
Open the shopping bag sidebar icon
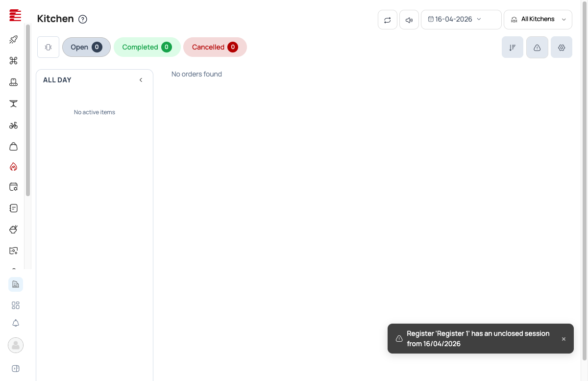14,146
